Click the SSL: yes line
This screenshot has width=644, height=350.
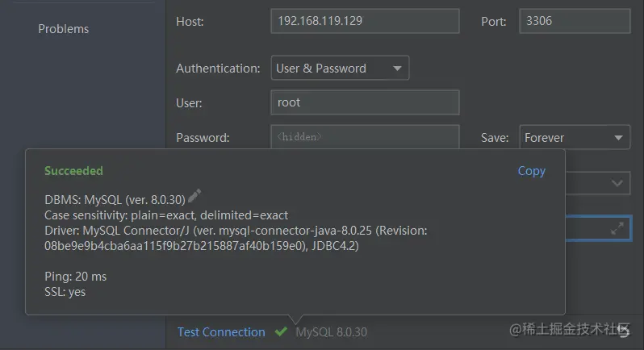65,292
